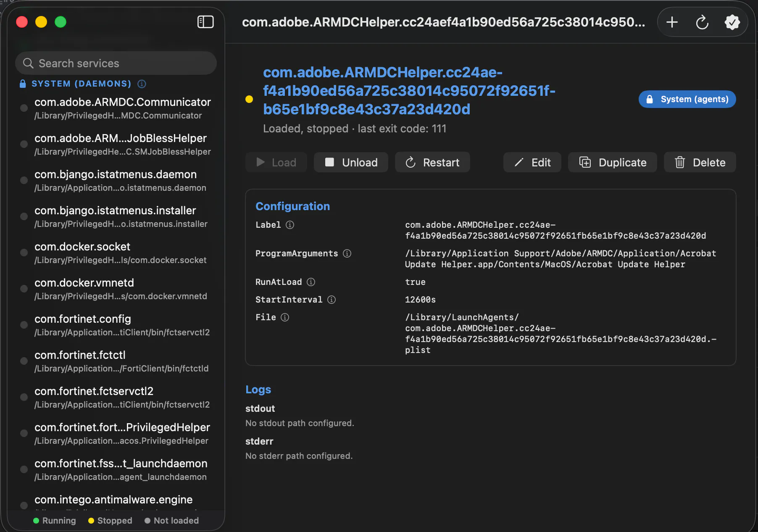Click the info icon beside StartInterval

pyautogui.click(x=332, y=300)
